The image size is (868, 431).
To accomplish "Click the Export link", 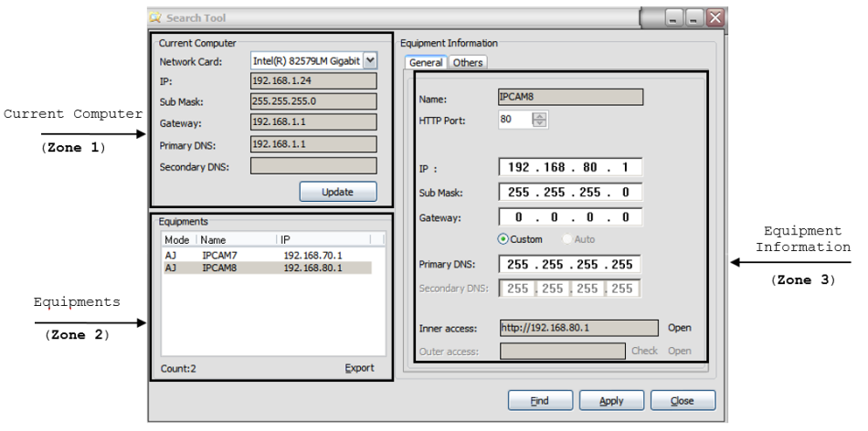I will click(359, 368).
